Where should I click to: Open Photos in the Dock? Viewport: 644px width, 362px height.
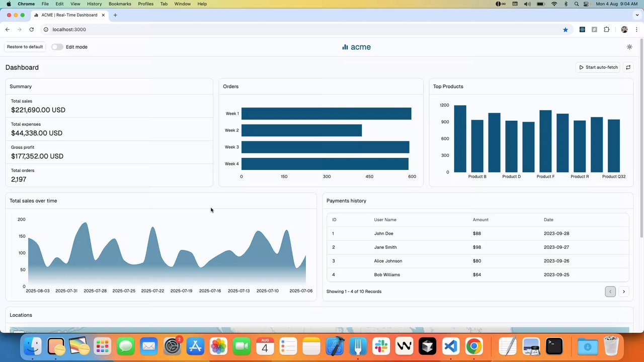tap(218, 346)
